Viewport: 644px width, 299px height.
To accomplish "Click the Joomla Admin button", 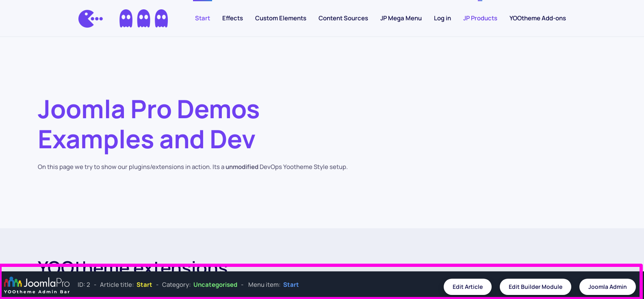I will click(607, 287).
